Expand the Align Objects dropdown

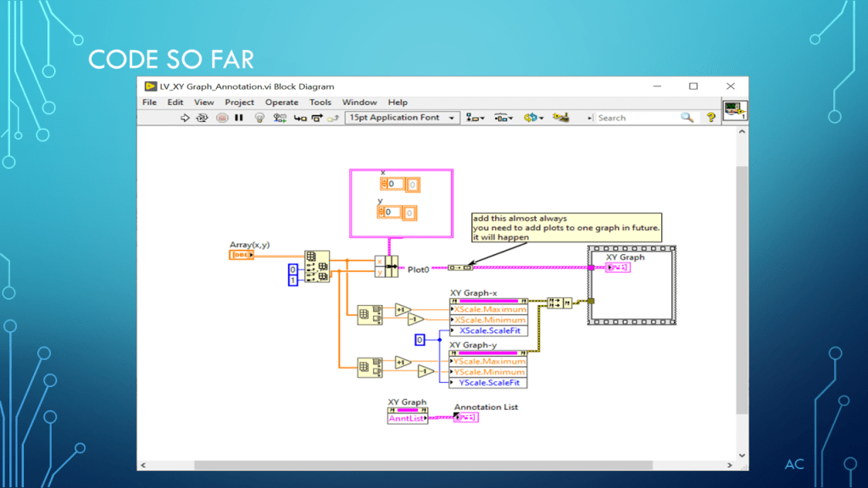click(x=475, y=119)
